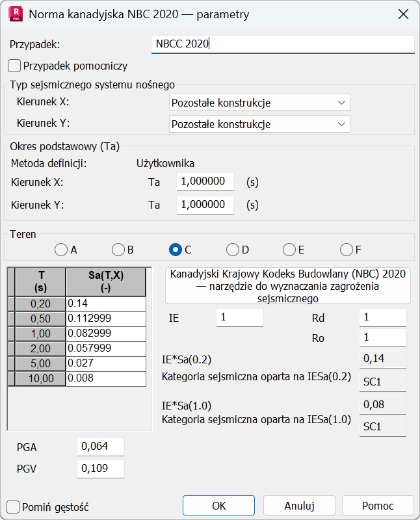Screen dimensions: 420x520
Task: Confirm with the OK button
Action: click(x=218, y=506)
